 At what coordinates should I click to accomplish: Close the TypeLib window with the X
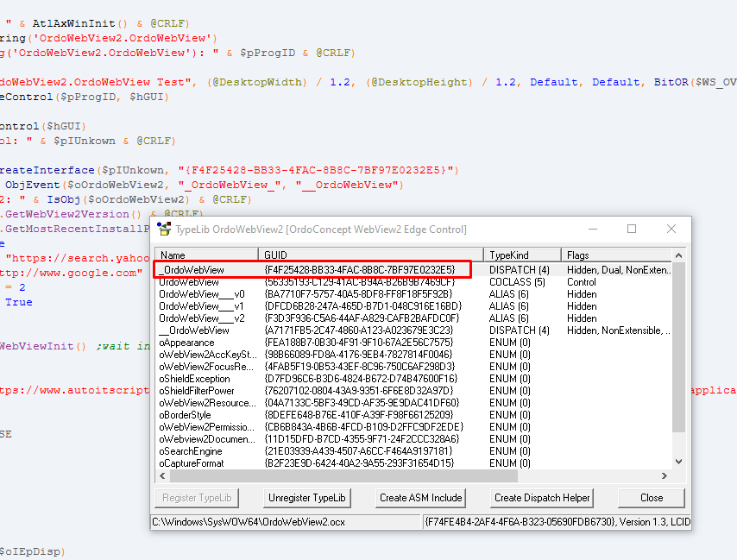point(671,229)
